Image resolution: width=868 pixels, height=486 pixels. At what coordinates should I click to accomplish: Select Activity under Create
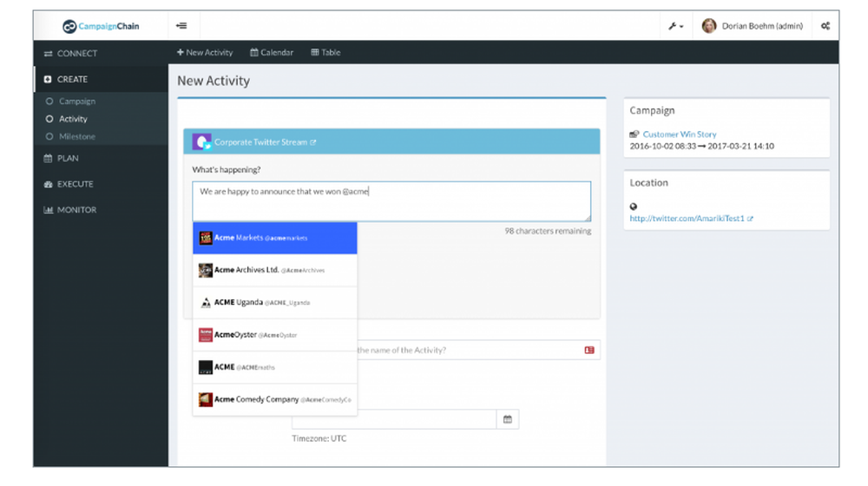pos(73,119)
